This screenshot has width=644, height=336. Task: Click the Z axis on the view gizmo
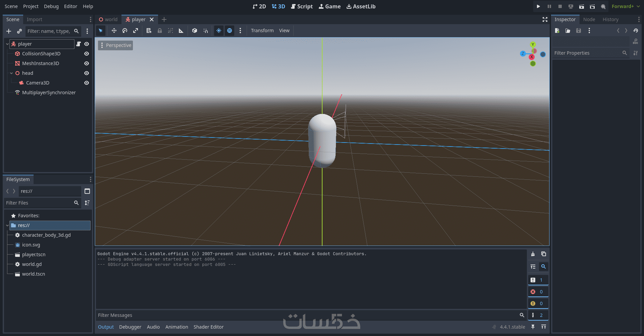pyautogui.click(x=523, y=54)
